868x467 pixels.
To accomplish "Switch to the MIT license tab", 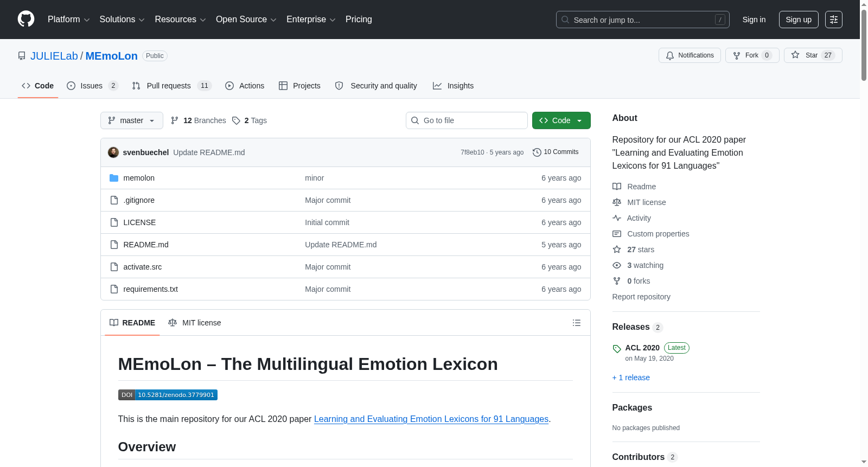I will [195, 323].
